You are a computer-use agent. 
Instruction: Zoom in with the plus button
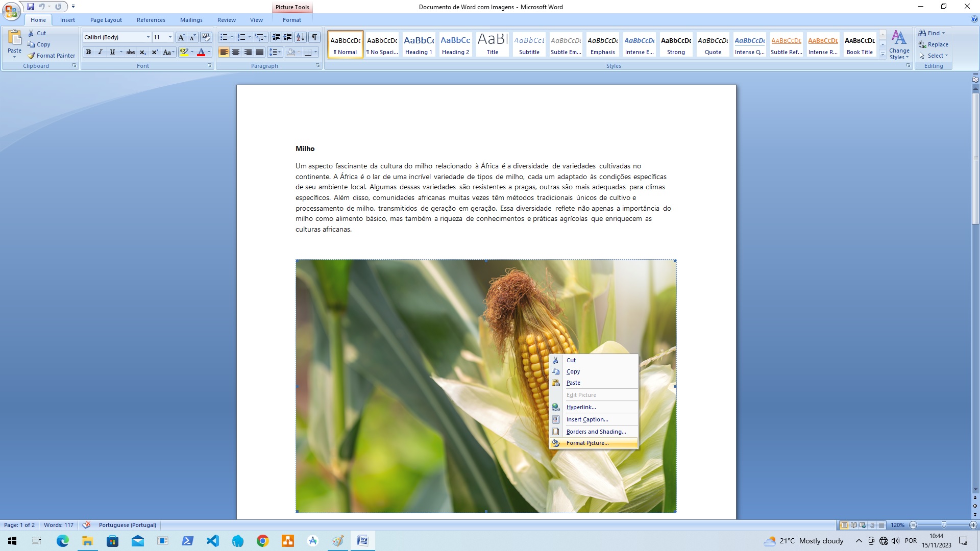tap(973, 525)
